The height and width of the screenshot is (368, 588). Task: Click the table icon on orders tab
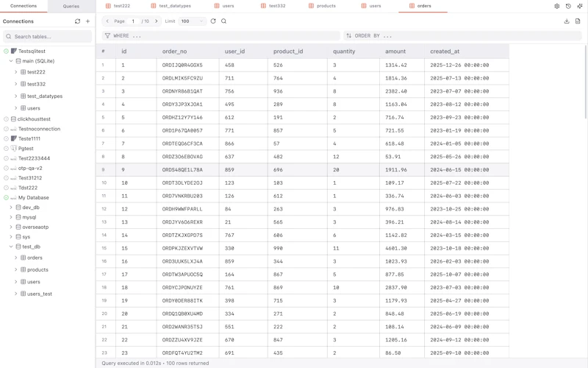tap(412, 6)
